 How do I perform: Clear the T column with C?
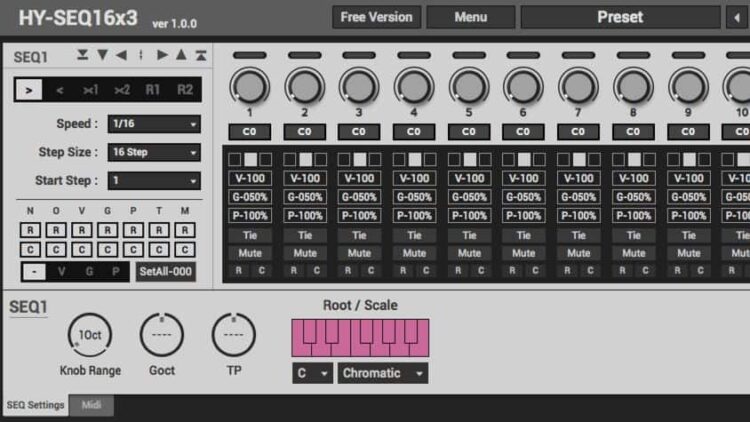click(x=159, y=249)
